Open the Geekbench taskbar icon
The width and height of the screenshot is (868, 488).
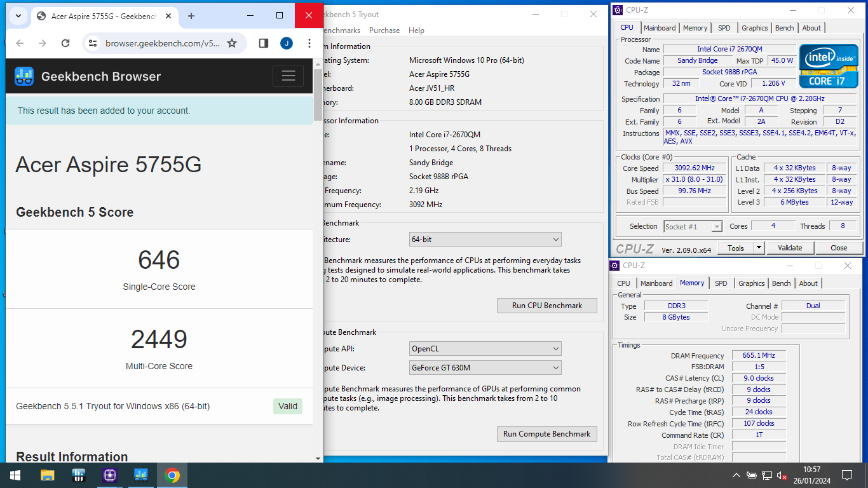[x=141, y=475]
